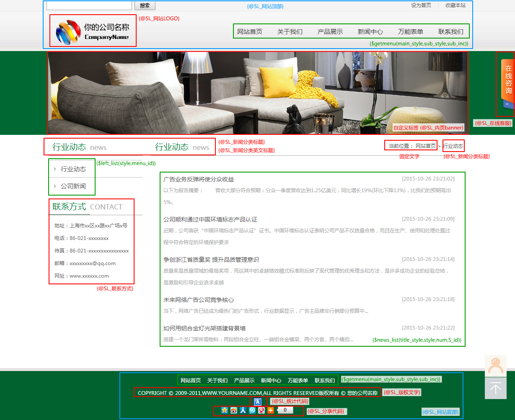515x420 pixels.
Task: Expand 公司新闻 in the left sidebar list
Action: click(x=73, y=186)
